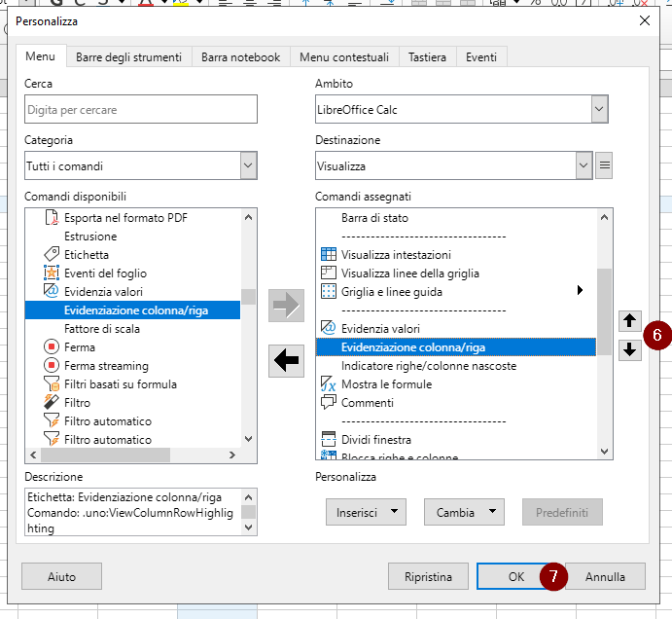Click the right arrow add command button
Image resolution: width=672 pixels, height=619 pixels.
point(286,305)
